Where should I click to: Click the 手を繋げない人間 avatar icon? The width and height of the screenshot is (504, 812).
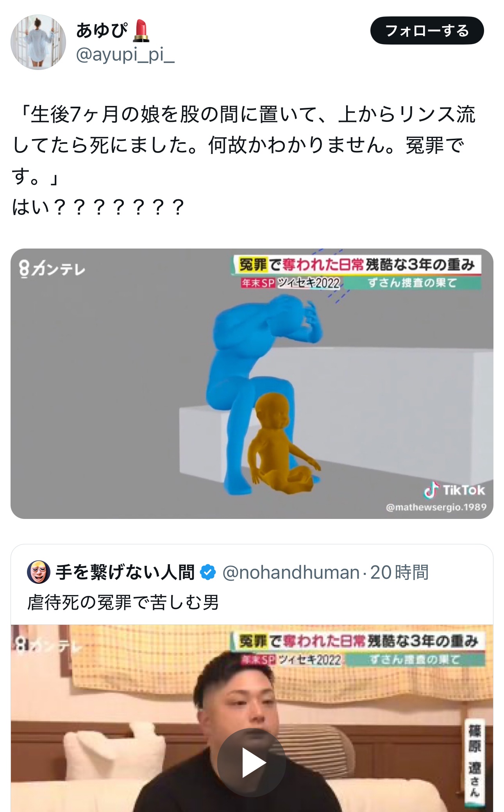[x=38, y=572]
